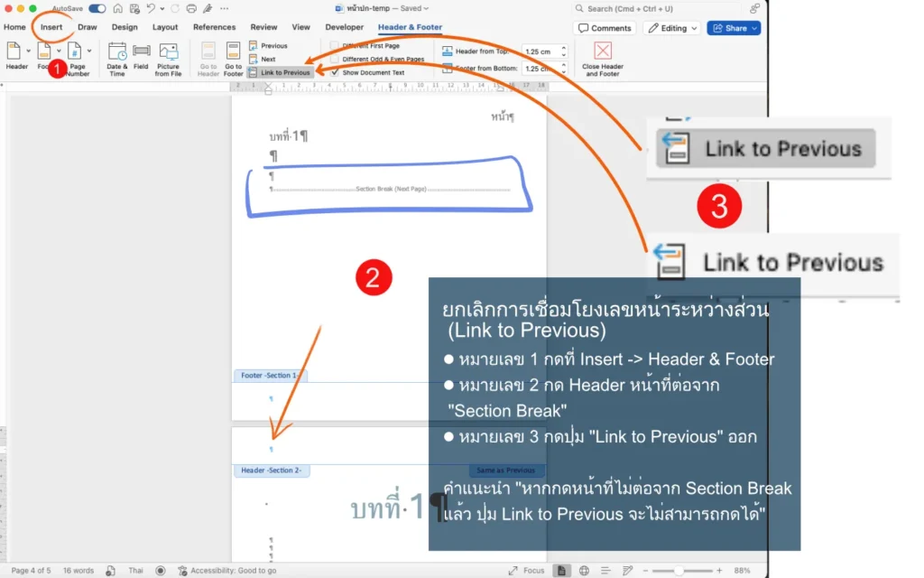Click the Page Number icon
The height and width of the screenshot is (578, 924).
74,51
